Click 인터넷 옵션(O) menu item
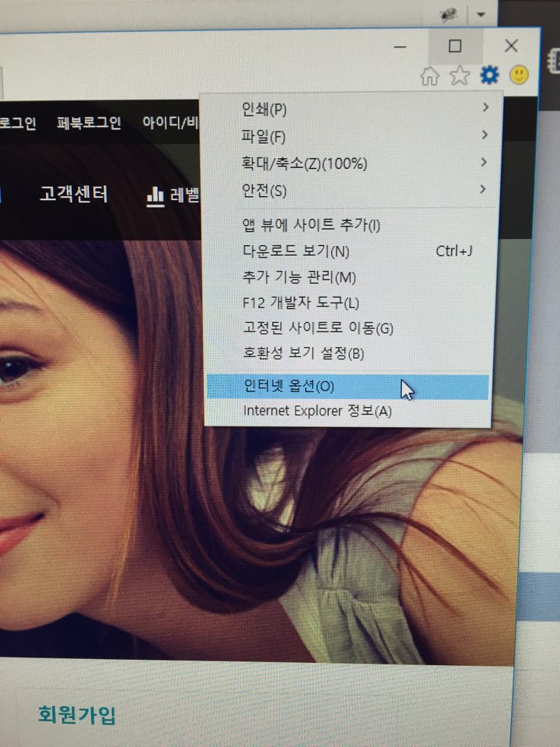 pos(348,387)
